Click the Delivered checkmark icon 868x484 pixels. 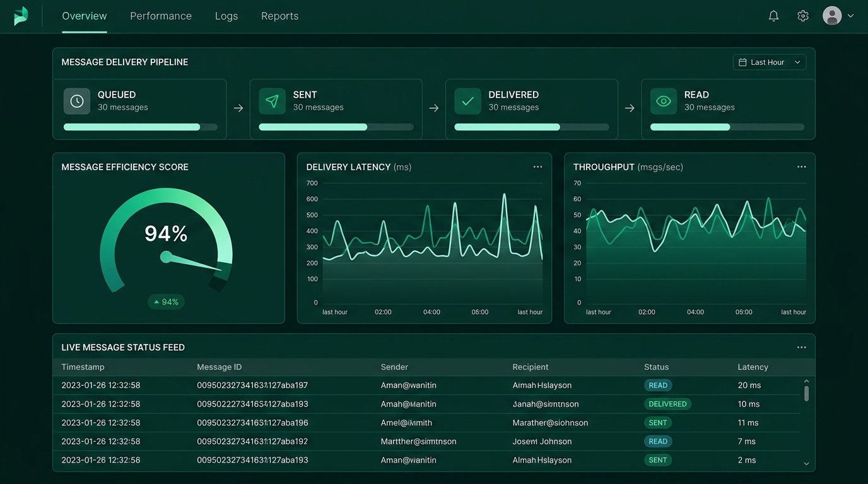[x=467, y=101]
